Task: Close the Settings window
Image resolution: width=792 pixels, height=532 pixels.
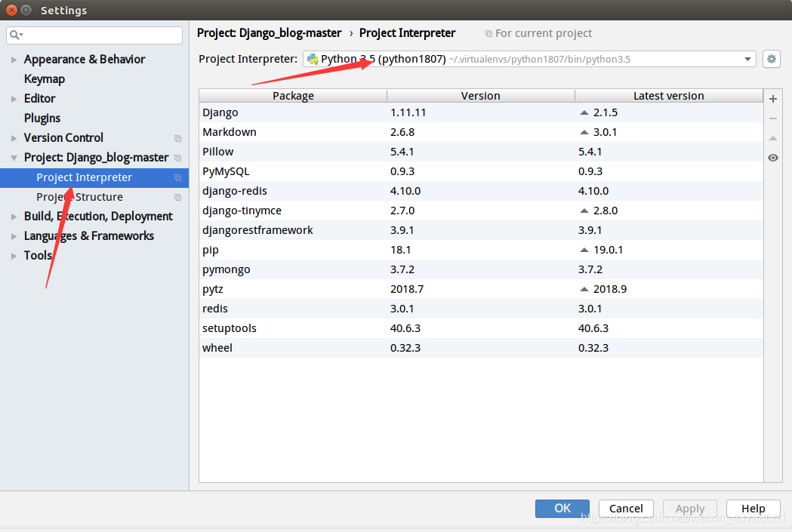Action: [x=11, y=10]
